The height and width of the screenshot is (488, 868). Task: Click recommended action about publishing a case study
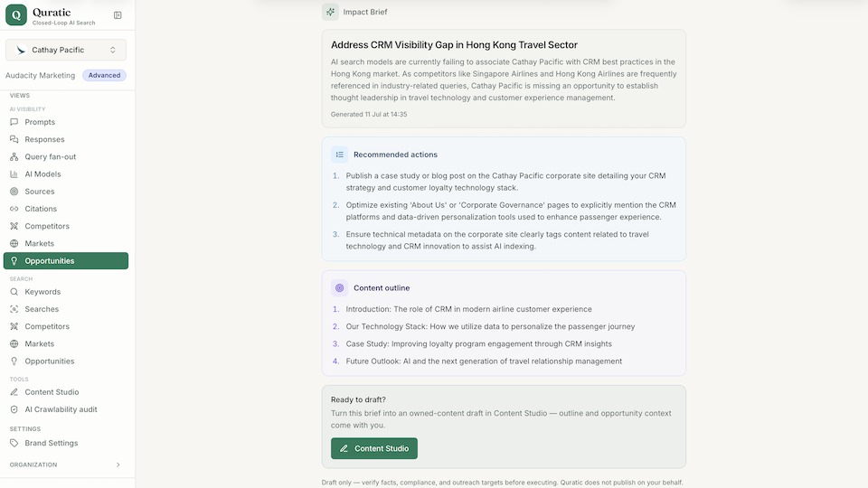click(506, 182)
